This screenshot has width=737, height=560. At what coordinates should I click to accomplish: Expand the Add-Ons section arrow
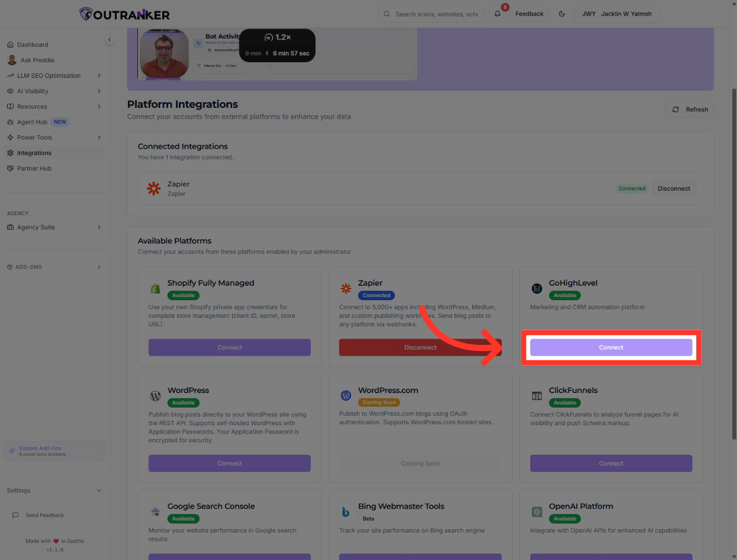pyautogui.click(x=99, y=267)
